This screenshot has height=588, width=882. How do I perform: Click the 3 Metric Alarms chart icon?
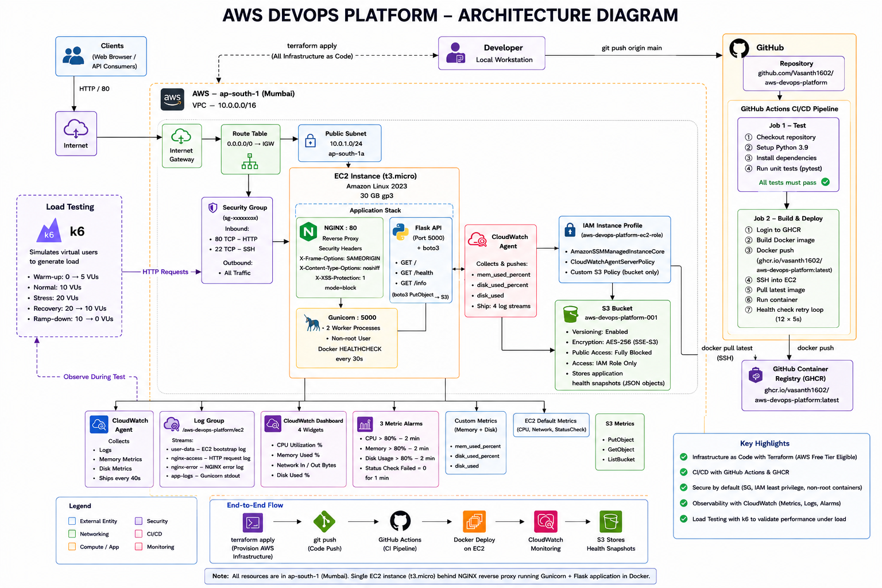365,424
